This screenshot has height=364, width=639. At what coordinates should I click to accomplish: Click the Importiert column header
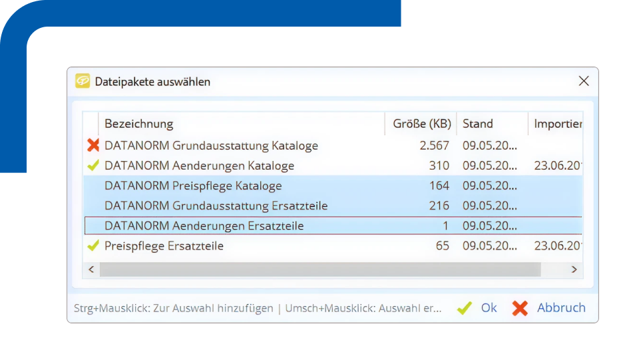(557, 124)
